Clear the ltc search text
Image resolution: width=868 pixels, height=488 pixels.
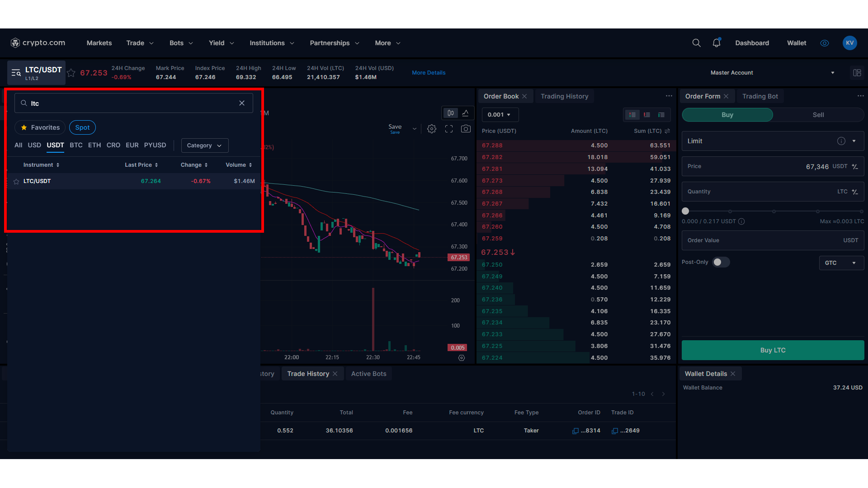242,103
